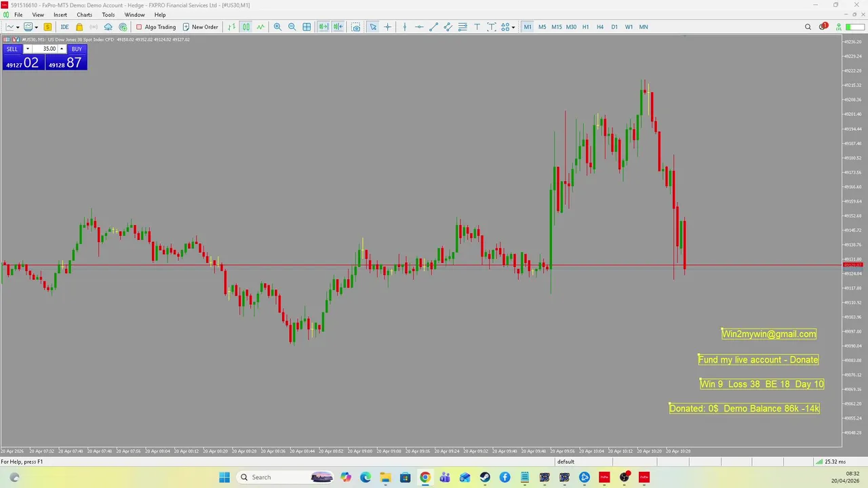Switch to M15 timeframe
This screenshot has height=488, width=868.
(x=557, y=27)
